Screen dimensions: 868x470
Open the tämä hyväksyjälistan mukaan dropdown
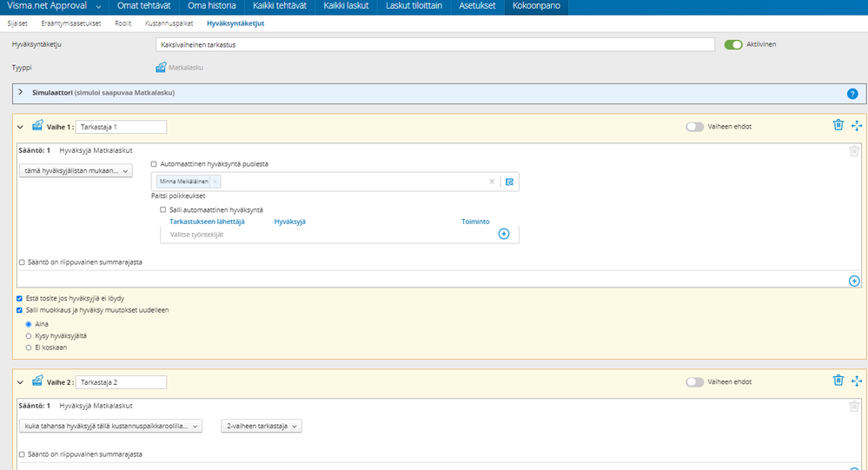click(x=76, y=171)
